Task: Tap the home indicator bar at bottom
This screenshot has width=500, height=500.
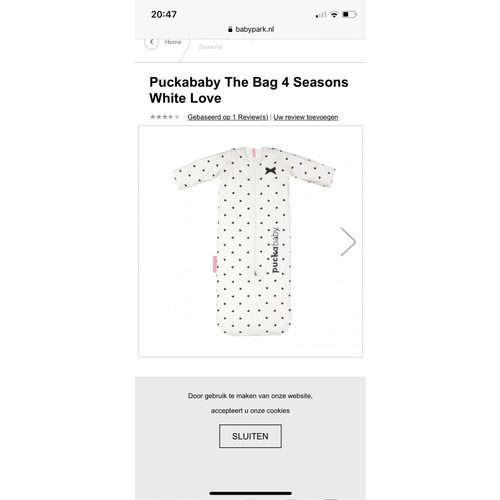Action: 251,493
